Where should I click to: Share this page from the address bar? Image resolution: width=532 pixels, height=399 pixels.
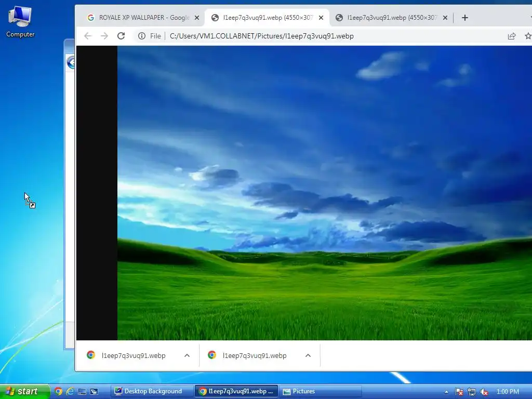(x=512, y=36)
